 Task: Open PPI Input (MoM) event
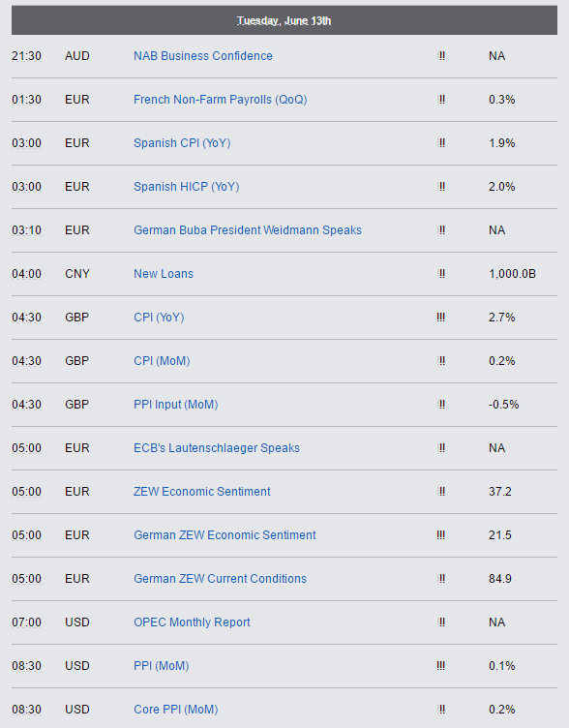(x=175, y=405)
